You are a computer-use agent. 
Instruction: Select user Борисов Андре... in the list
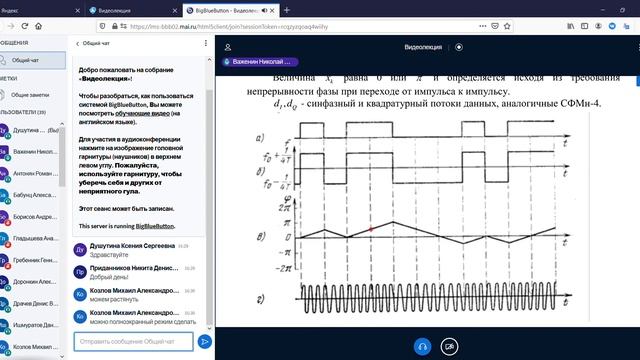click(29, 216)
